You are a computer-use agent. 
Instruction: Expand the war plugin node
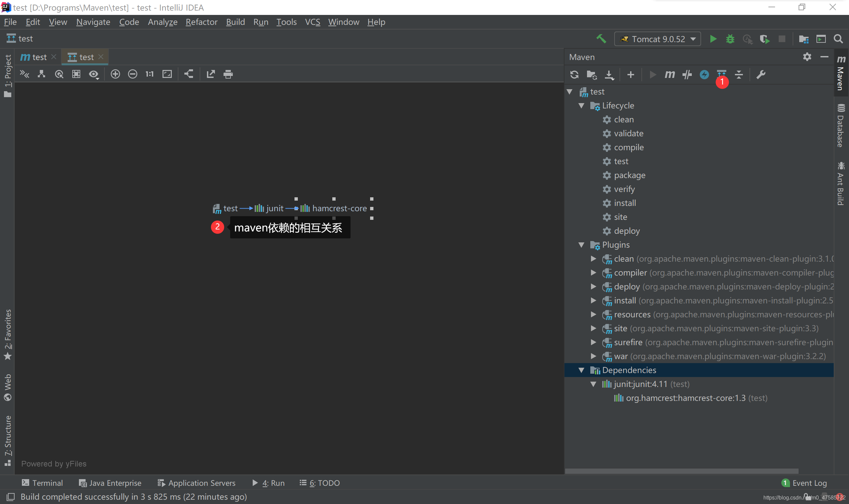(593, 356)
